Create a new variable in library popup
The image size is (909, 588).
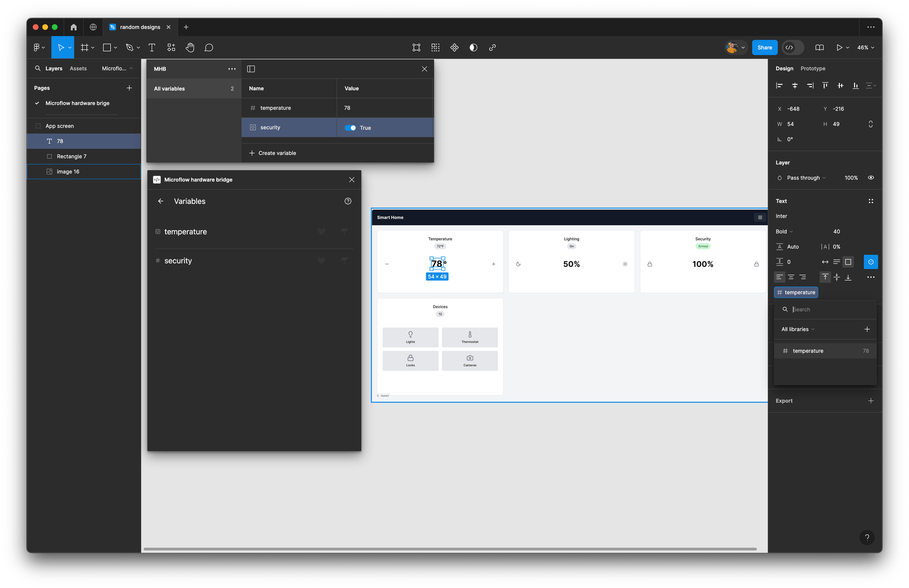pos(867,329)
